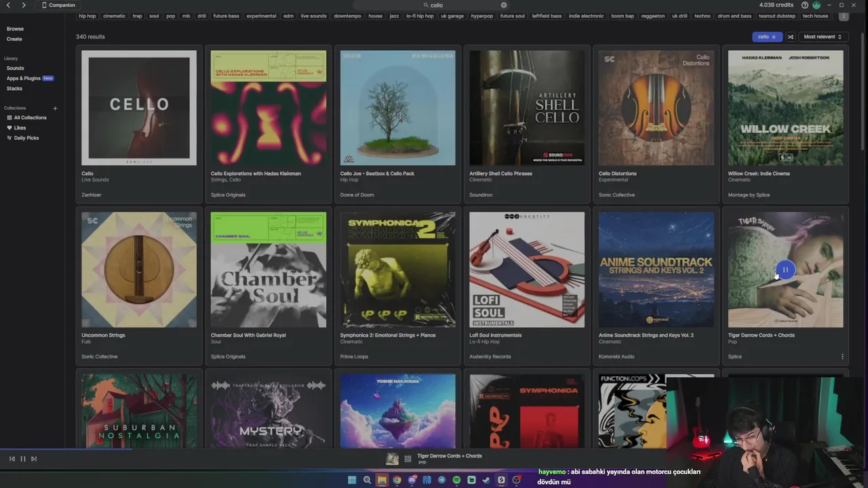The width and height of the screenshot is (868, 488).
Task: Click the grid icon beside the now-playing title
Action: (x=408, y=459)
